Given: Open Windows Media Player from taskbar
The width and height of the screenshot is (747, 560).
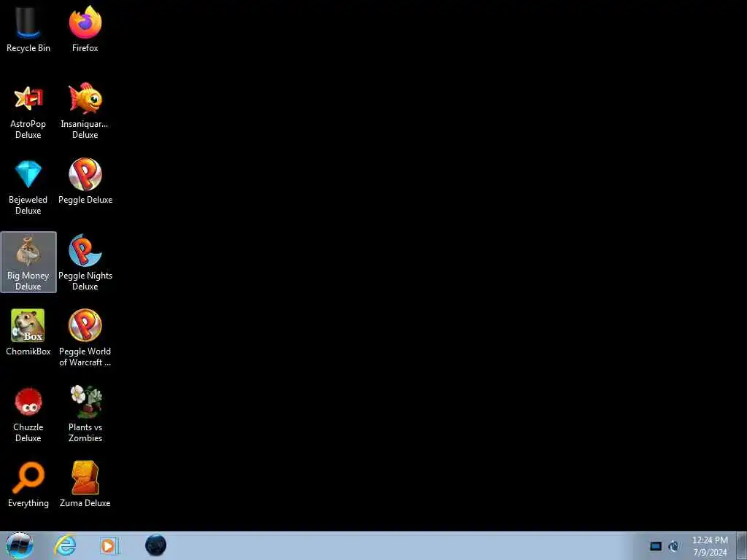Looking at the screenshot, I should 109,545.
